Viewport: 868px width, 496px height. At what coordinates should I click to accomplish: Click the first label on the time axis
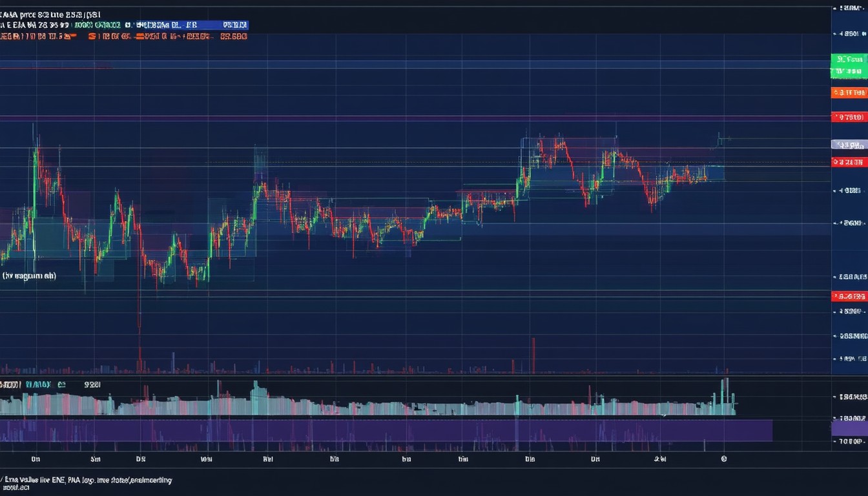click(x=36, y=459)
